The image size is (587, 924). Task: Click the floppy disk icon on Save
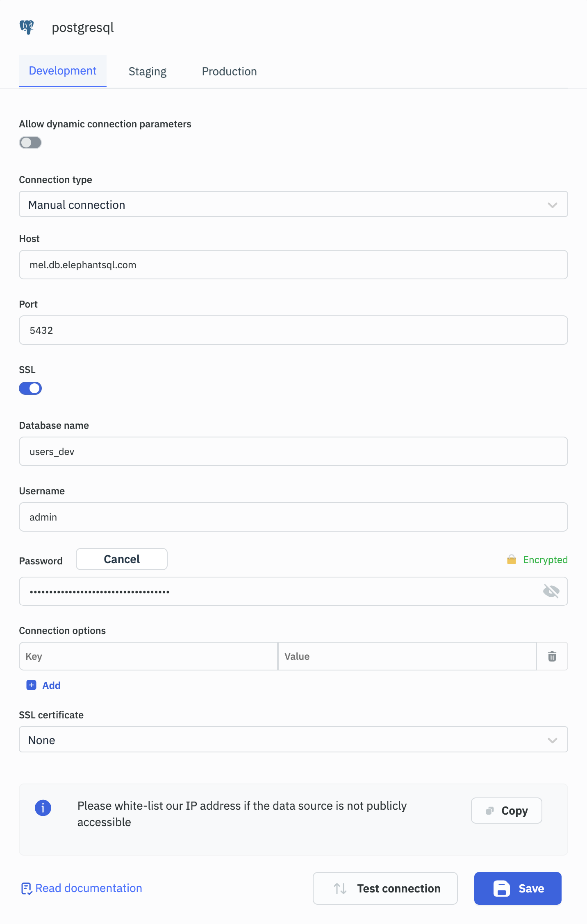pyautogui.click(x=501, y=888)
